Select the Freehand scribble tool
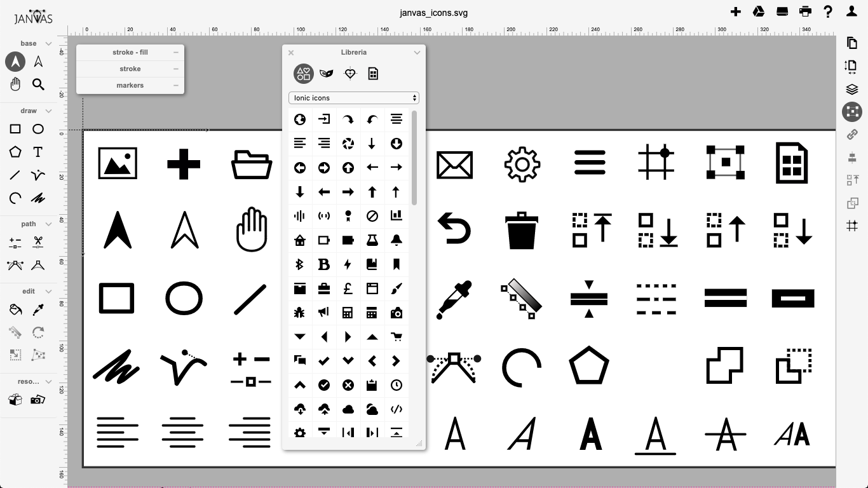This screenshot has width=868, height=488. (x=37, y=198)
